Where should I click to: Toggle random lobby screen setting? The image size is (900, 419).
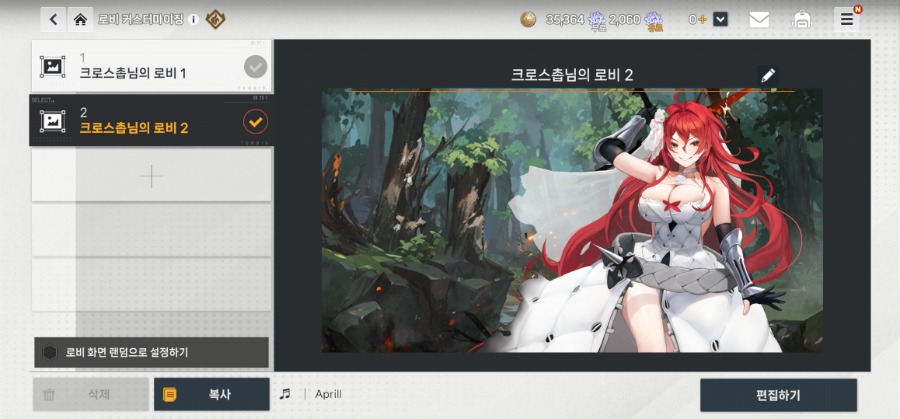[x=152, y=352]
